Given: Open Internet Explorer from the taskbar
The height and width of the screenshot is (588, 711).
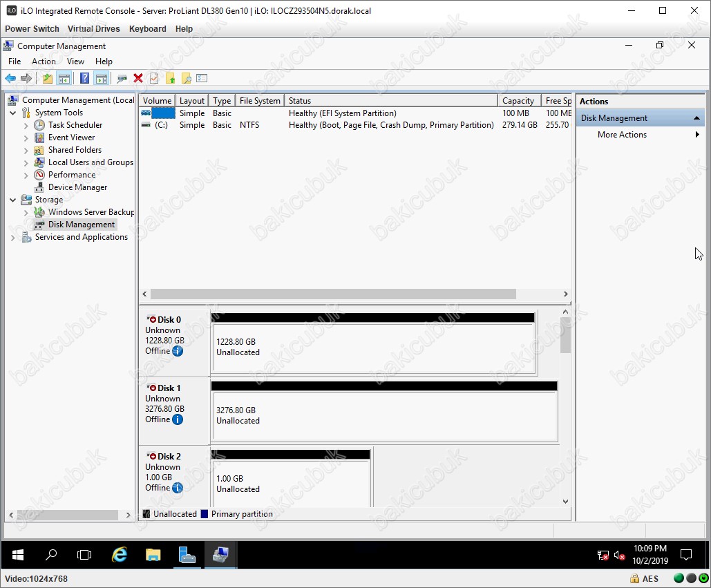Looking at the screenshot, I should click(120, 554).
